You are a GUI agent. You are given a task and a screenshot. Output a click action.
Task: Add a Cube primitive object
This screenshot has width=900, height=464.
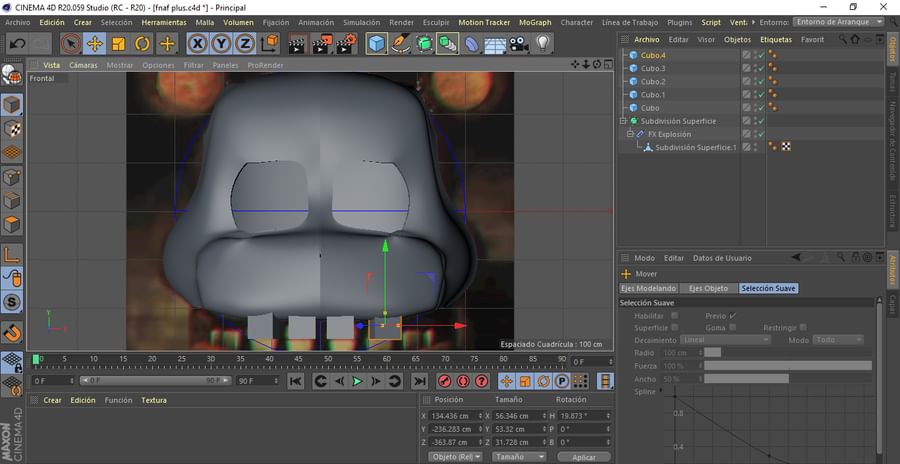tap(376, 43)
